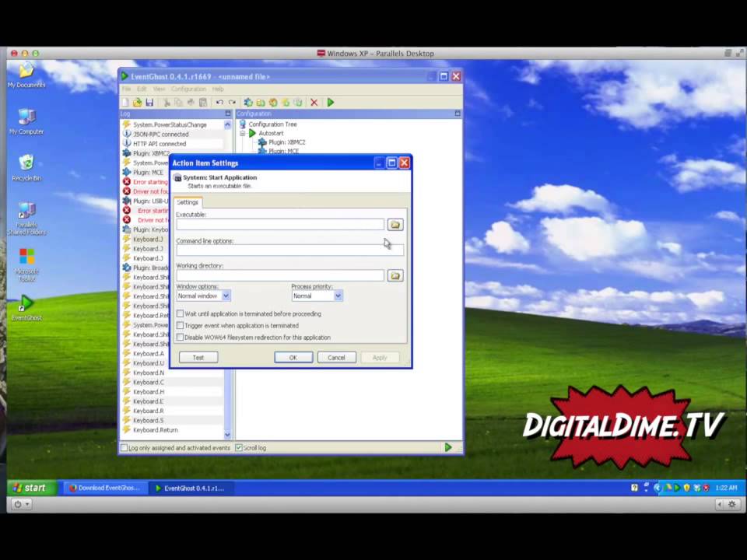Select the Settings tab in dialog
This screenshot has height=560, width=747.
tap(188, 202)
